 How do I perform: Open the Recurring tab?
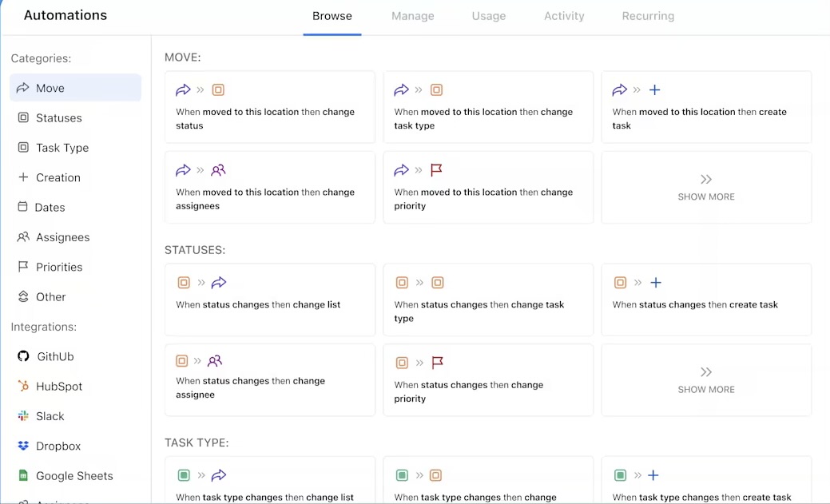click(x=648, y=16)
